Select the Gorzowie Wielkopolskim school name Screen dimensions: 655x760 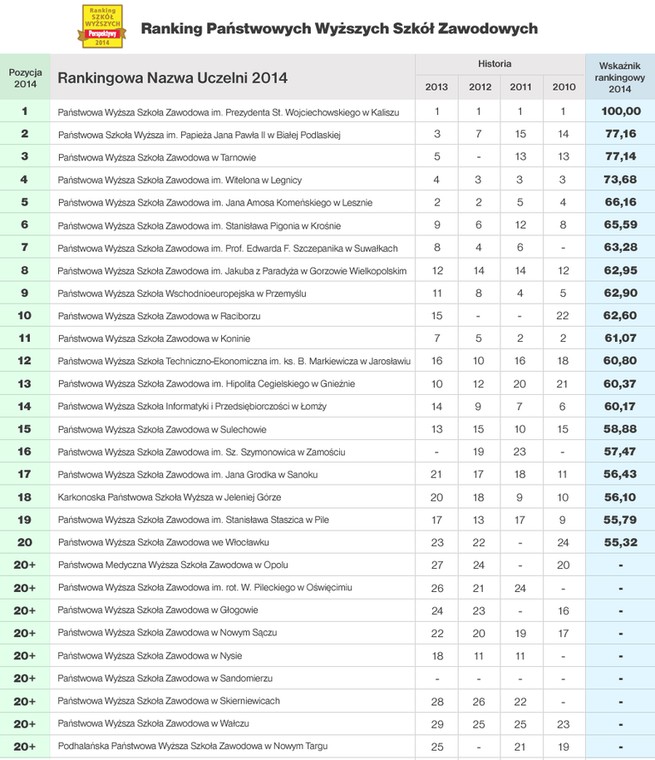coord(232,271)
